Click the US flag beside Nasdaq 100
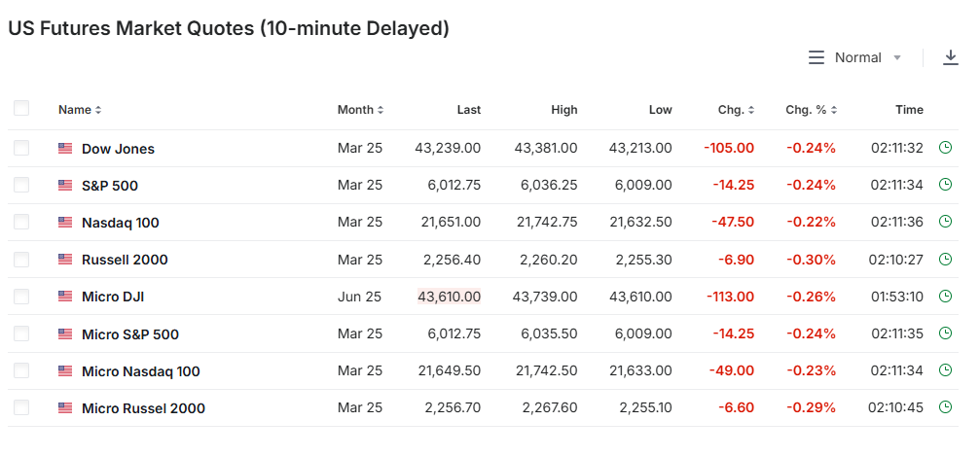 coord(65,223)
